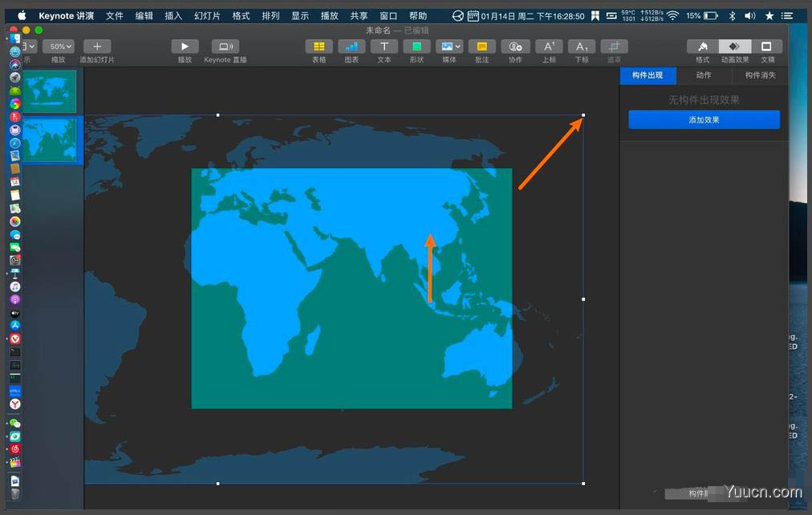This screenshot has width=812, height=515.
Task: Open Notification Center list icon
Action: point(787,16)
